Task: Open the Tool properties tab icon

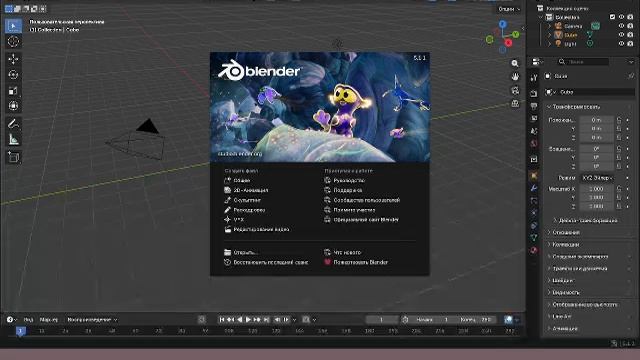Action: coord(534,78)
